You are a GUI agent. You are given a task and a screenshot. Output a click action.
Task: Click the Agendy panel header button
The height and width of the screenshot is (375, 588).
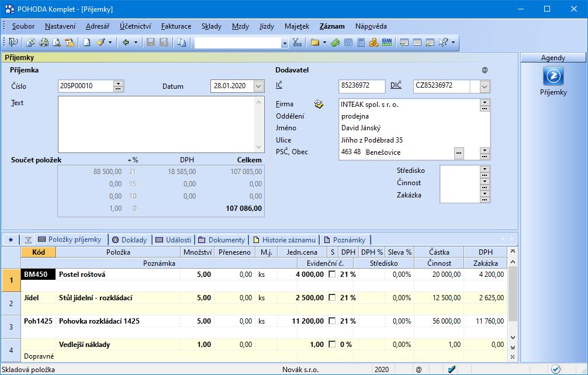553,58
